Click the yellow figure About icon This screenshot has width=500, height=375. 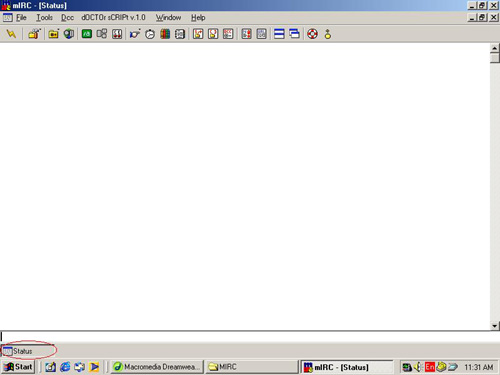pos(328,34)
